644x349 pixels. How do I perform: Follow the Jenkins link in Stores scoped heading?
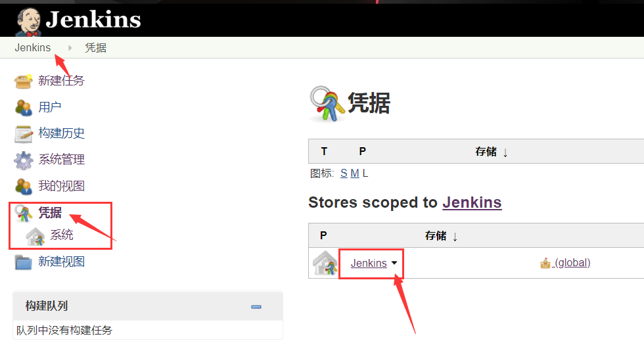[x=472, y=202]
